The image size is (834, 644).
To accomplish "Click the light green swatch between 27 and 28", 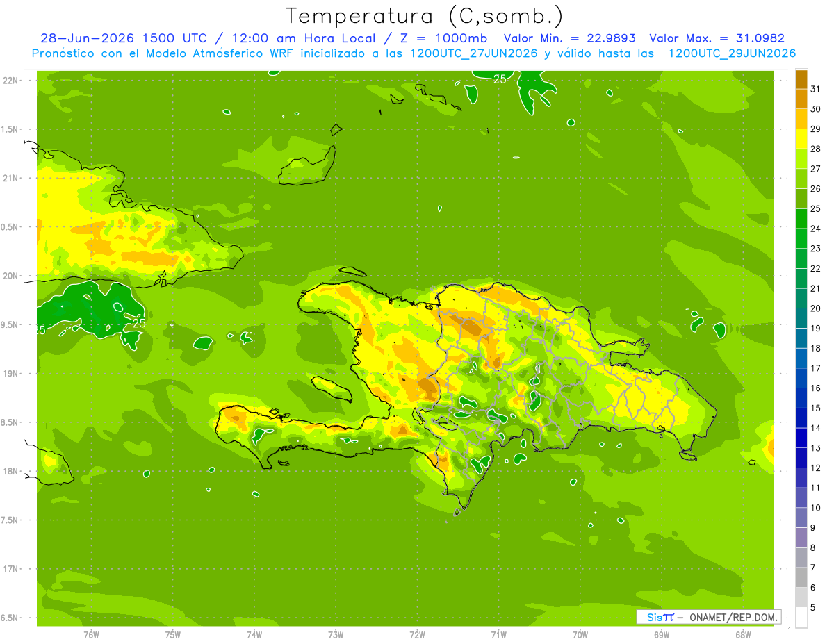I will (801, 159).
